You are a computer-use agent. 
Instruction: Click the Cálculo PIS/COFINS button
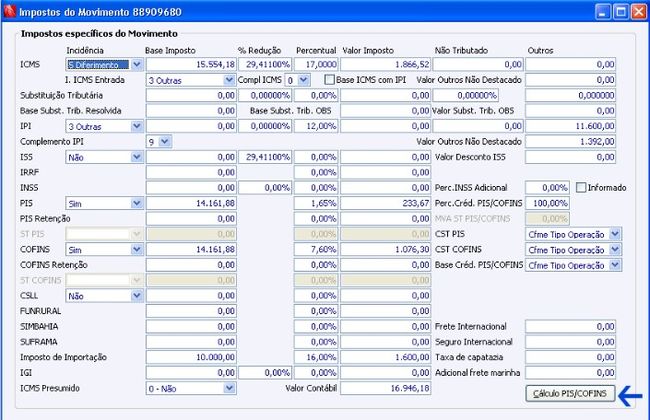(x=570, y=393)
